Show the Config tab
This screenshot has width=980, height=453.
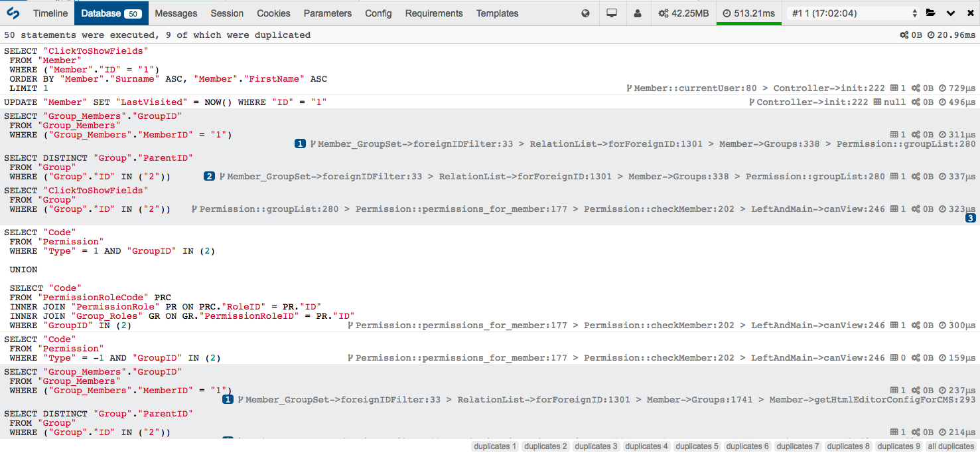point(378,13)
